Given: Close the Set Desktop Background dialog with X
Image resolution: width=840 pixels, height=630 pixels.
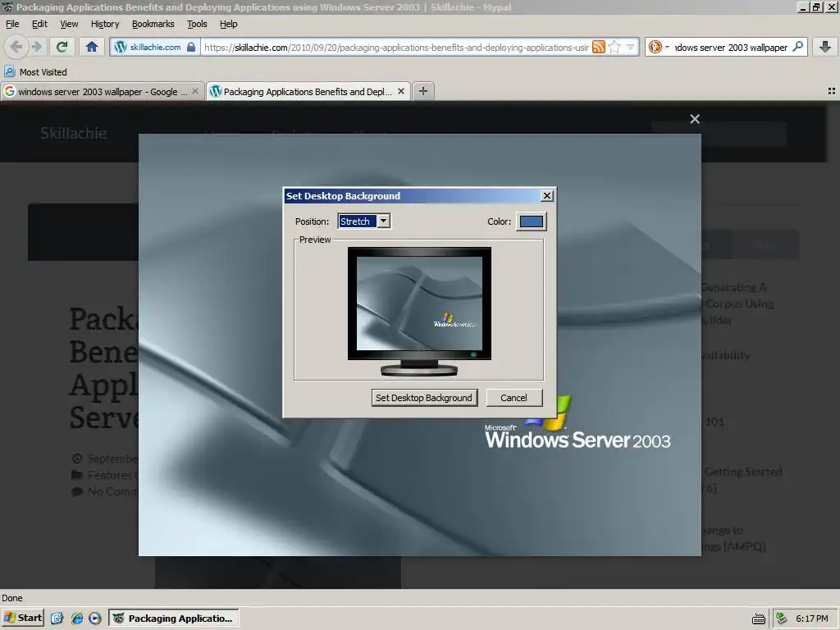Looking at the screenshot, I should (x=547, y=195).
